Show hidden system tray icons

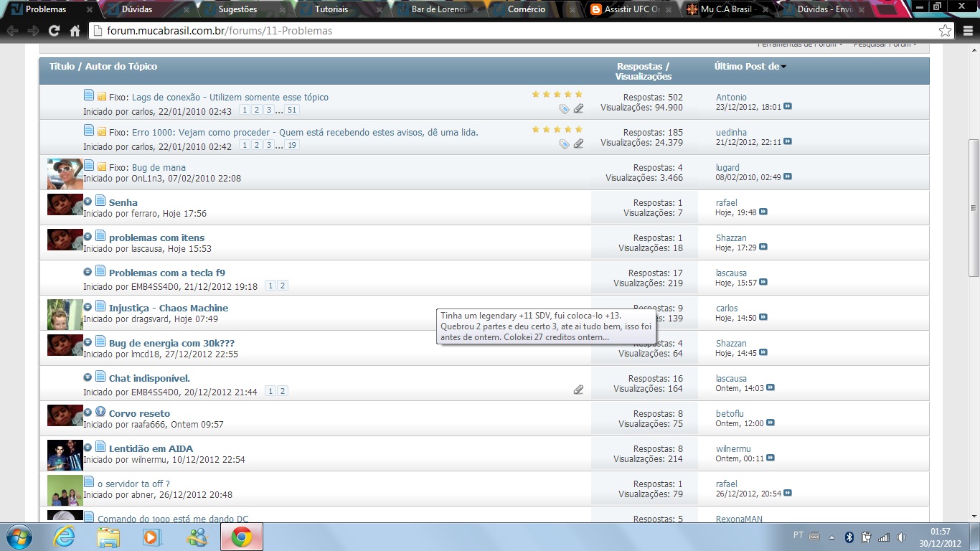(x=831, y=537)
